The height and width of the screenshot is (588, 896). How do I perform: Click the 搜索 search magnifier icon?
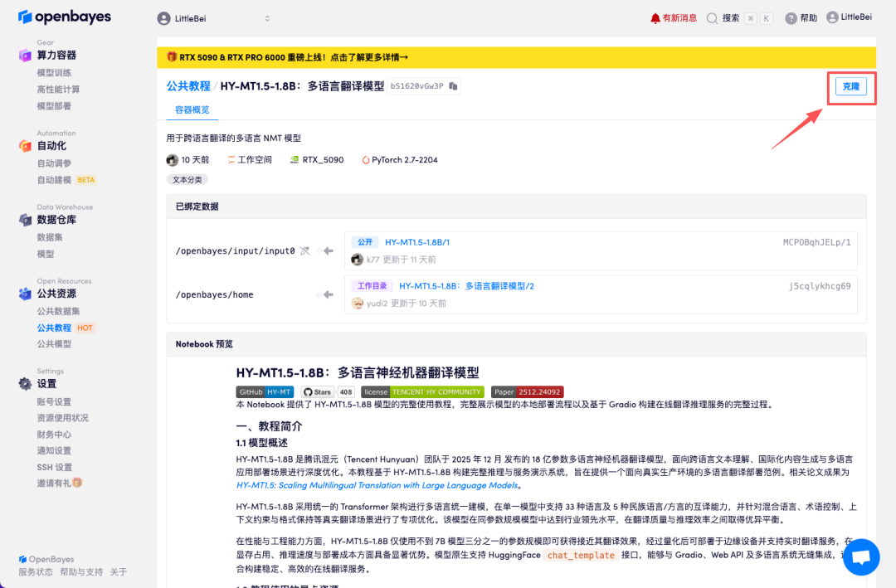click(713, 17)
